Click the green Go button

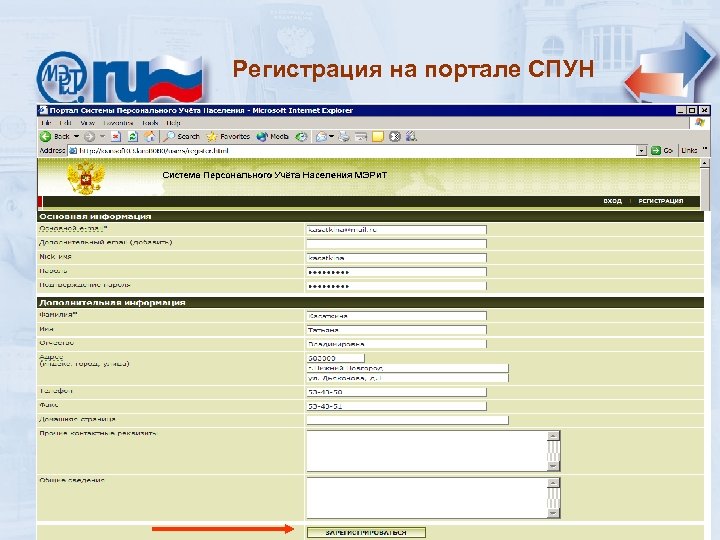(662, 151)
